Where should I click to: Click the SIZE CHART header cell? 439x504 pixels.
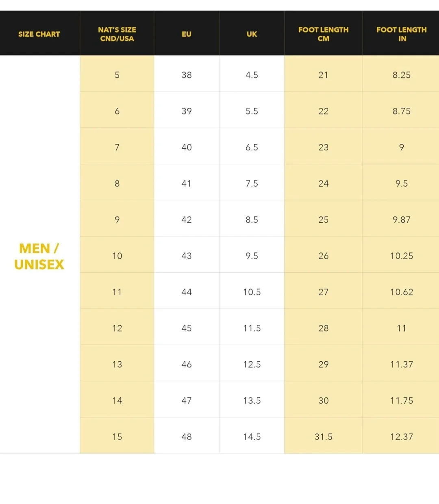[39, 34]
